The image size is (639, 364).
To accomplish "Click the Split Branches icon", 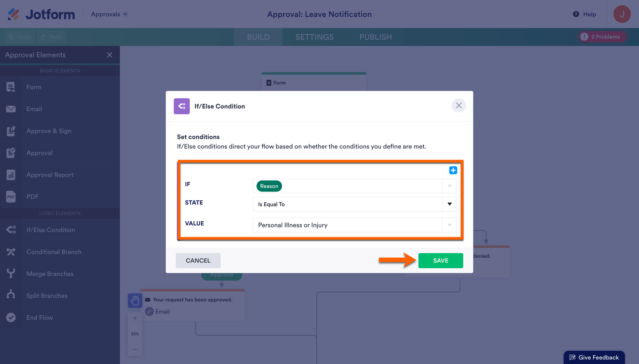I will coord(11,296).
